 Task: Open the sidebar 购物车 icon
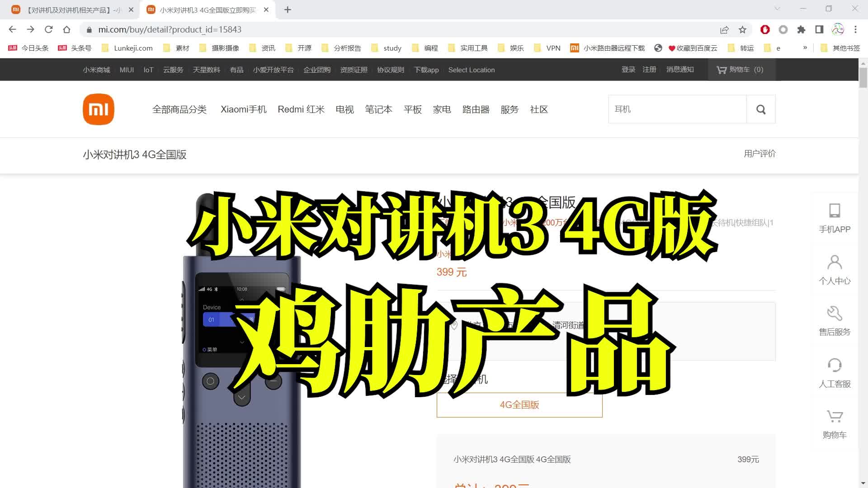[835, 424]
